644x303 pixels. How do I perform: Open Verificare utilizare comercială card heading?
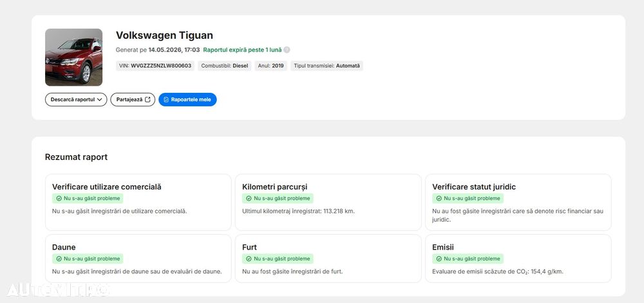coord(107,187)
